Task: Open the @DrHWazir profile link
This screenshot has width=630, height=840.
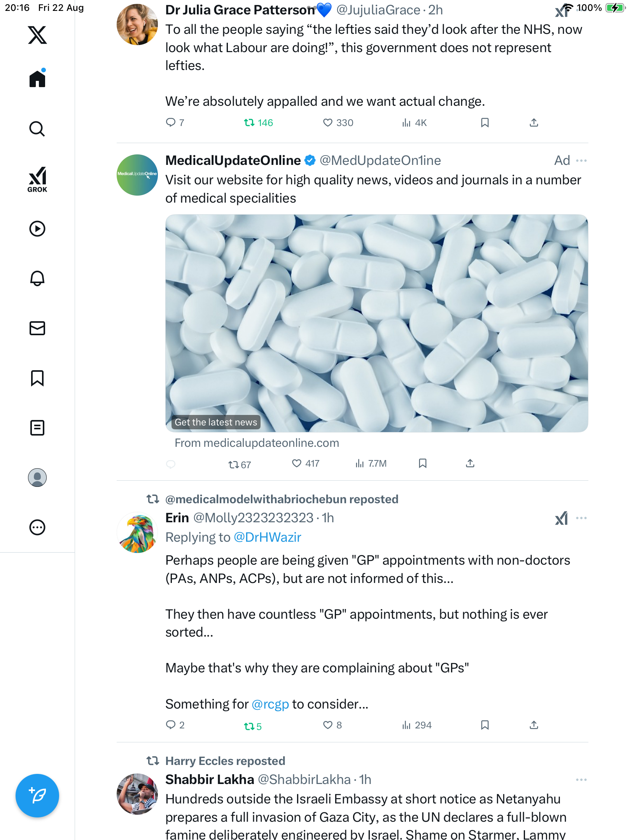Action: click(267, 537)
